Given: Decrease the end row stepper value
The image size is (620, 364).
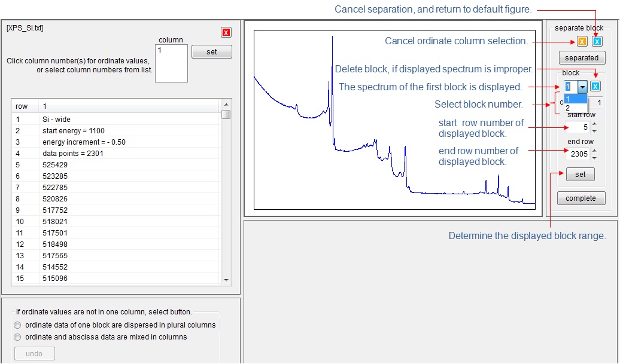Looking at the screenshot, I should 594,157.
